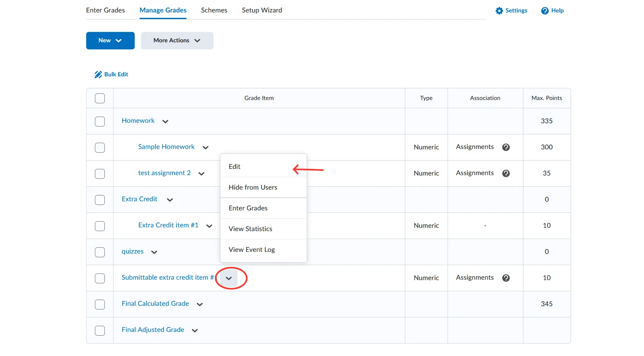This screenshot has height=356, width=644.
Task: Open the More Actions dropdown
Action: (177, 40)
